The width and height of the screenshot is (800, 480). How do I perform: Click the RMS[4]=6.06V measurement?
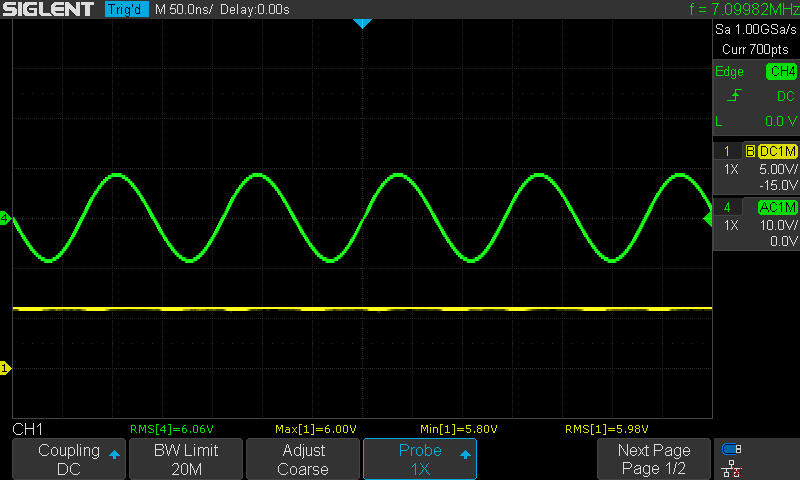point(171,429)
